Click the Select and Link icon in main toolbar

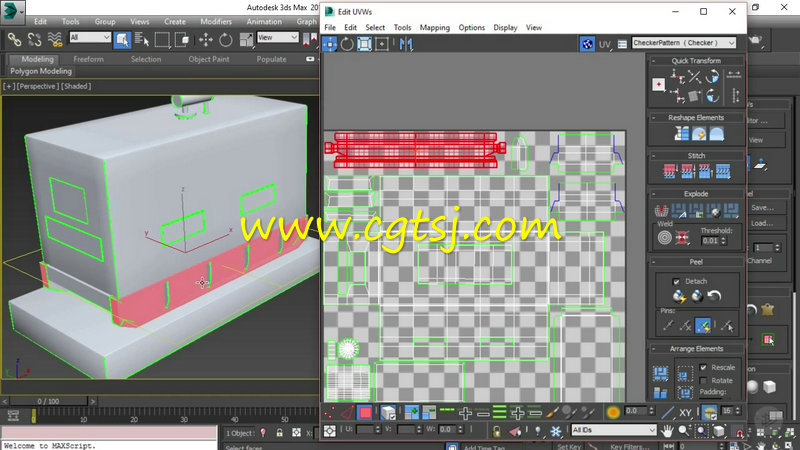tap(14, 39)
